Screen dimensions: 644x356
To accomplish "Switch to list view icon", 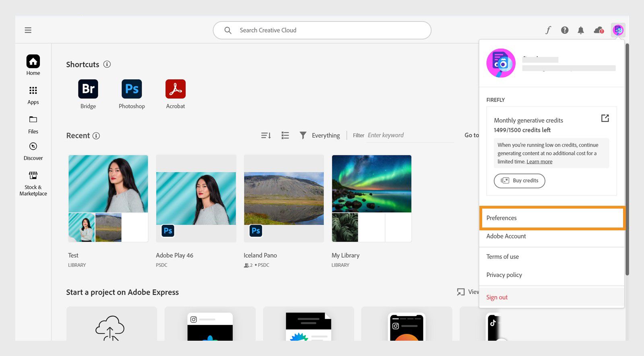I will click(285, 135).
